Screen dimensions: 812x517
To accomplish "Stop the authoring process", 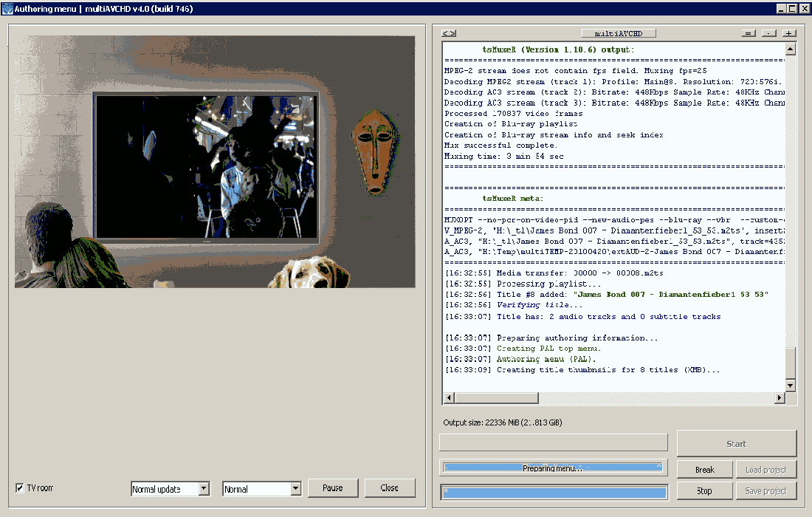I will pos(704,490).
